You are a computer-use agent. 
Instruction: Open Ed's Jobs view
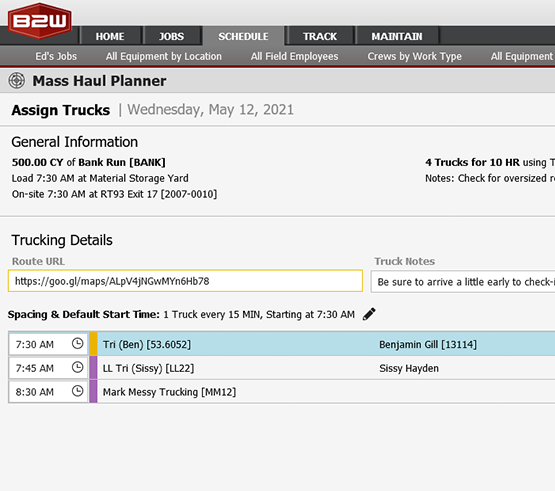point(56,56)
